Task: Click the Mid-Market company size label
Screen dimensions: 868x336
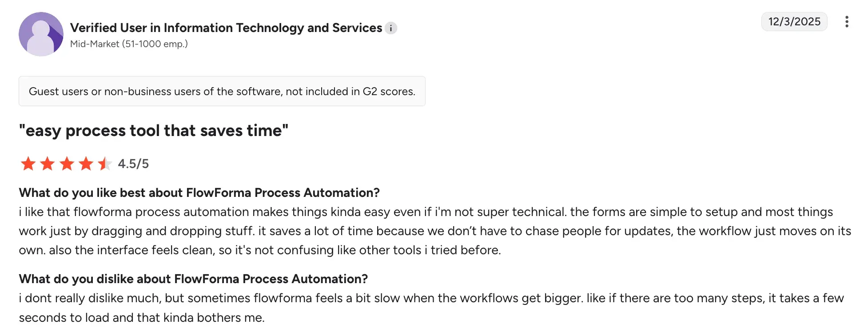Action: click(129, 44)
